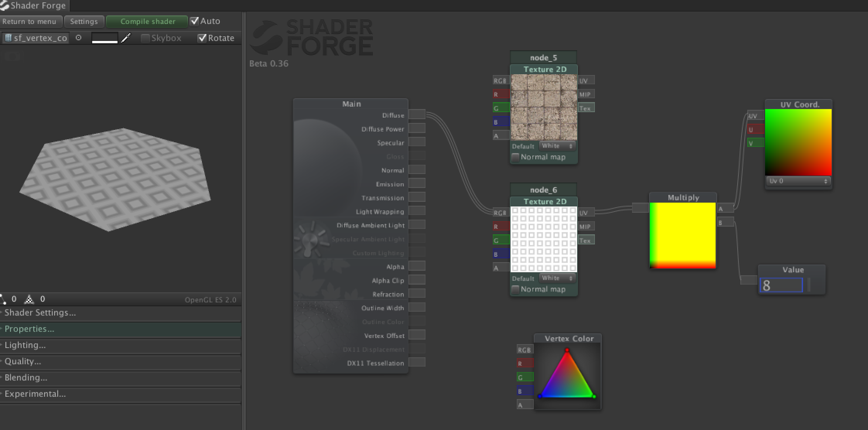
Task: Toggle the Auto compile checkbox
Action: 195,21
